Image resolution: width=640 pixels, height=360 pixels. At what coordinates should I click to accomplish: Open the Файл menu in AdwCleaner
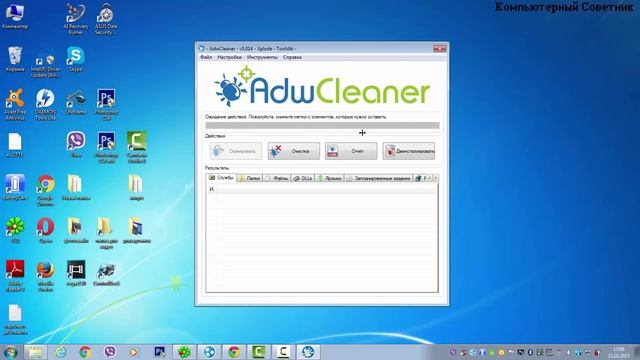click(x=206, y=58)
